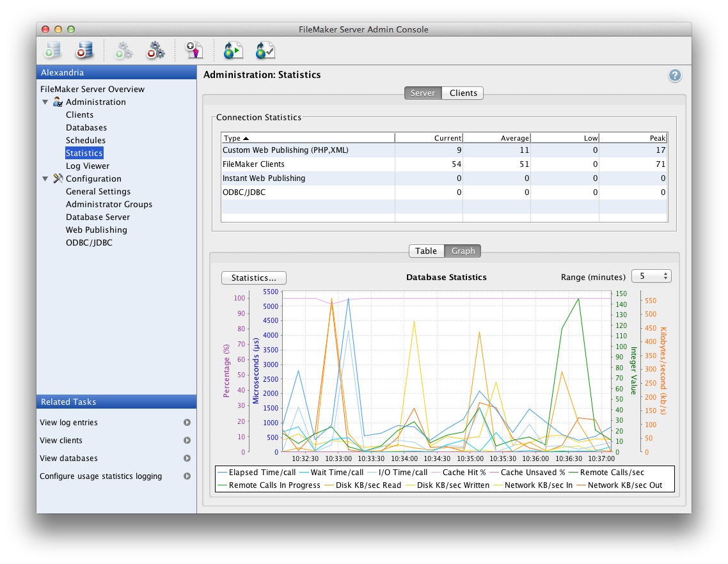Screen dimensions: 728x564
Task: Click the arrow next to View clients
Action: (187, 440)
